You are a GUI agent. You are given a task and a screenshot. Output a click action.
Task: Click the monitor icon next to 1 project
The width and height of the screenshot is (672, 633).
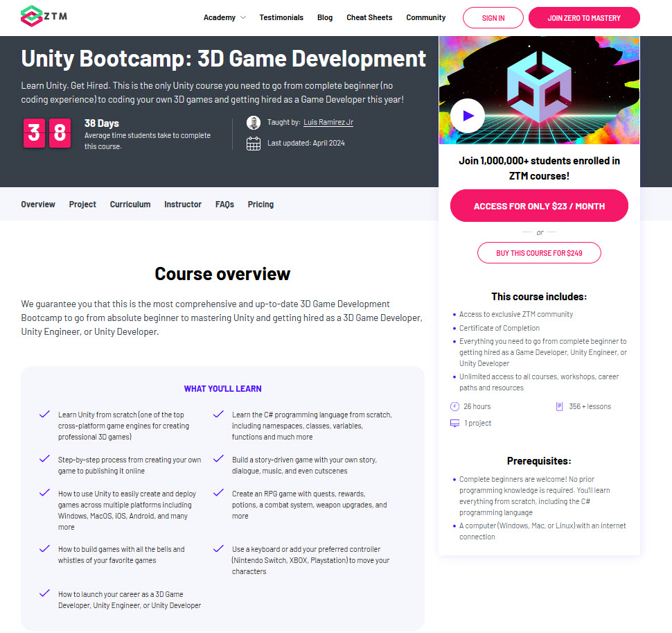tap(454, 424)
